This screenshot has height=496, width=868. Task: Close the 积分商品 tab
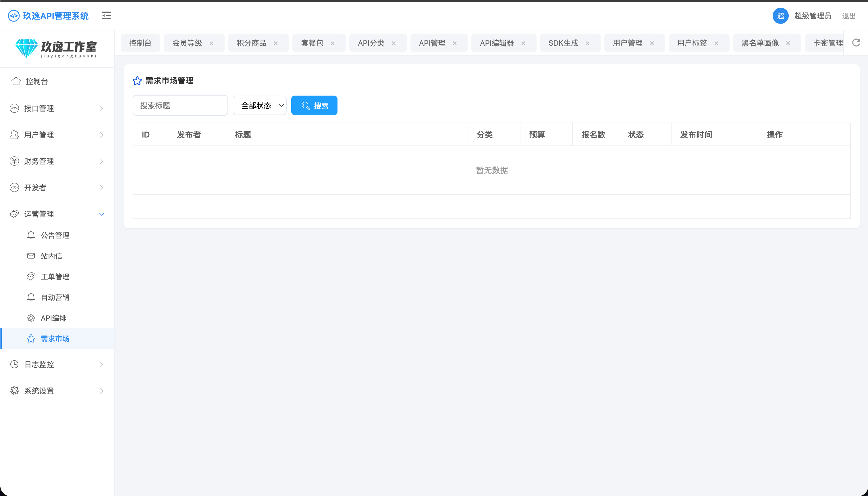276,43
